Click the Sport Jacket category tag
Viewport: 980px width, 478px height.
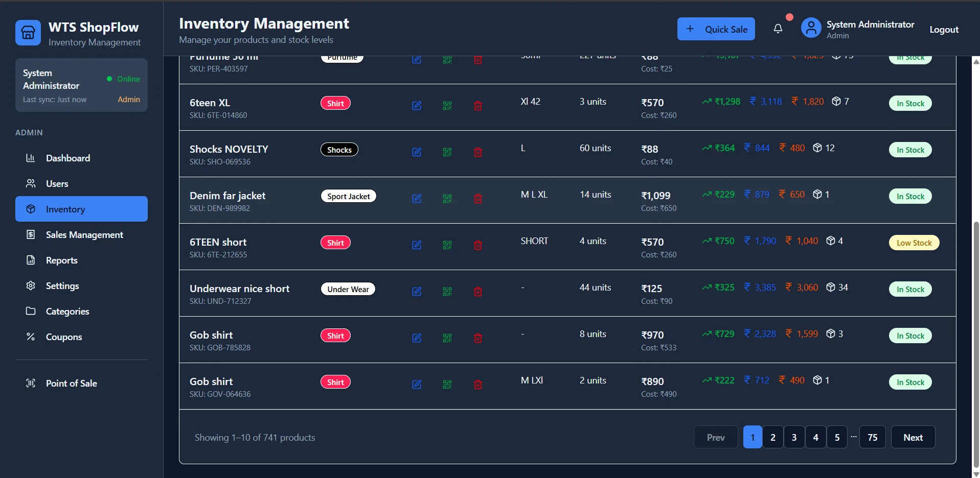coord(349,197)
